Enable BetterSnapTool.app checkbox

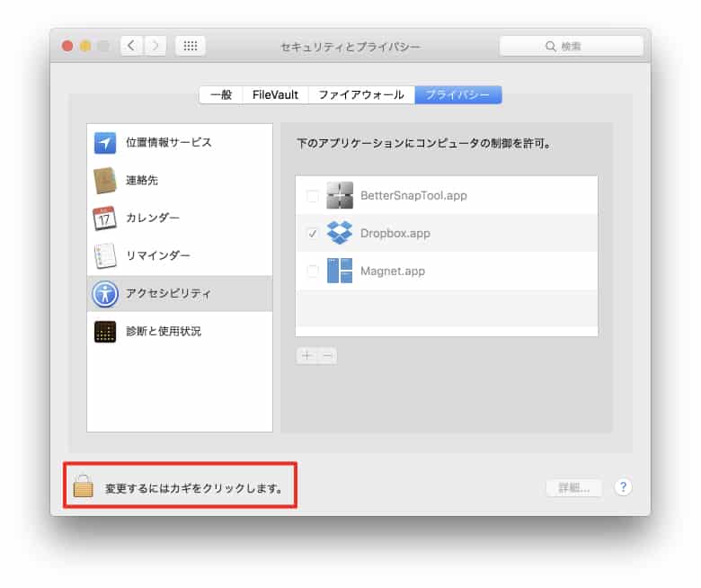point(313,196)
